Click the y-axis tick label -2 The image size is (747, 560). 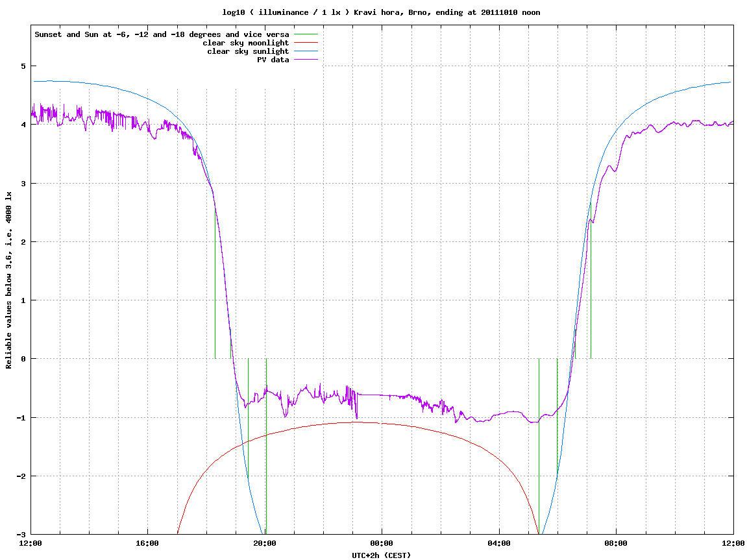tap(21, 476)
